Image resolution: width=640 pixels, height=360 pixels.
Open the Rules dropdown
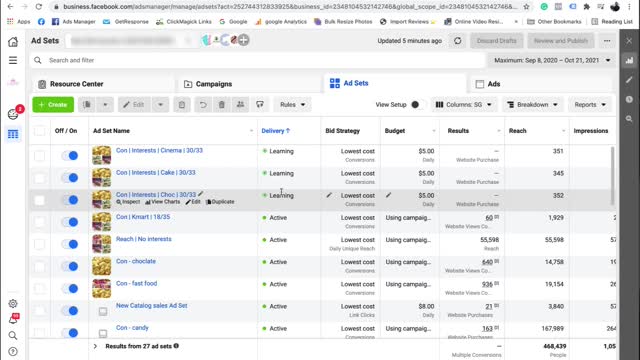[x=292, y=104]
